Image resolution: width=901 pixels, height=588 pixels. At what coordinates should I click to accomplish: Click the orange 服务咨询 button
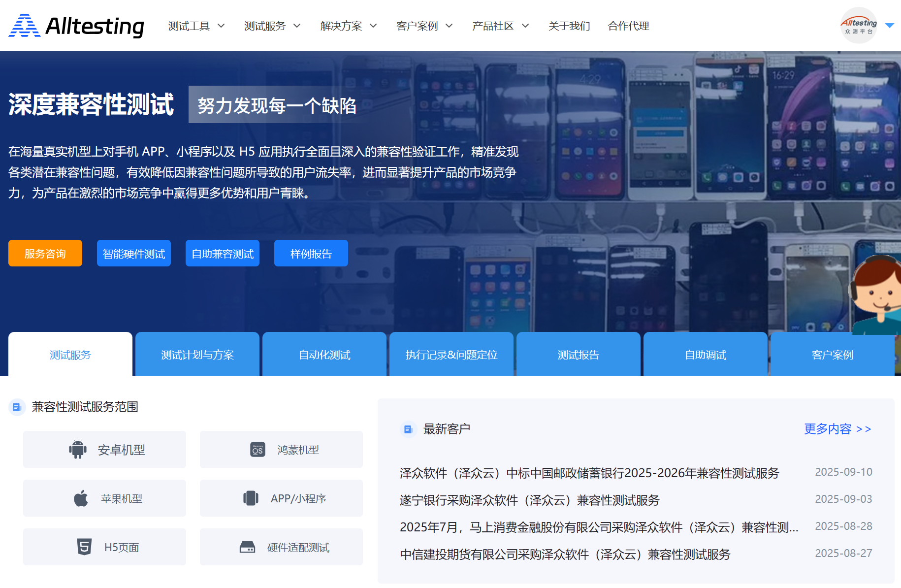click(x=45, y=254)
